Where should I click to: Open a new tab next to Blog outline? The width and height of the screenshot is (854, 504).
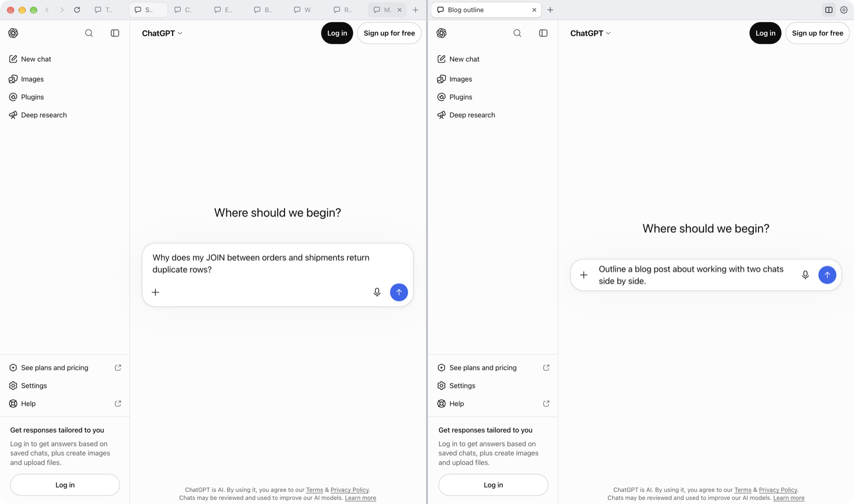(550, 10)
